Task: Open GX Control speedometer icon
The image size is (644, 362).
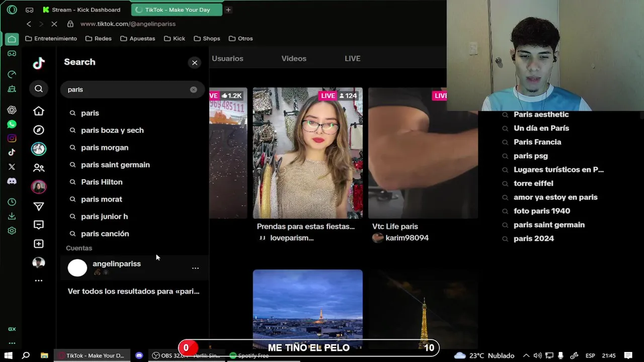Action: (12, 74)
